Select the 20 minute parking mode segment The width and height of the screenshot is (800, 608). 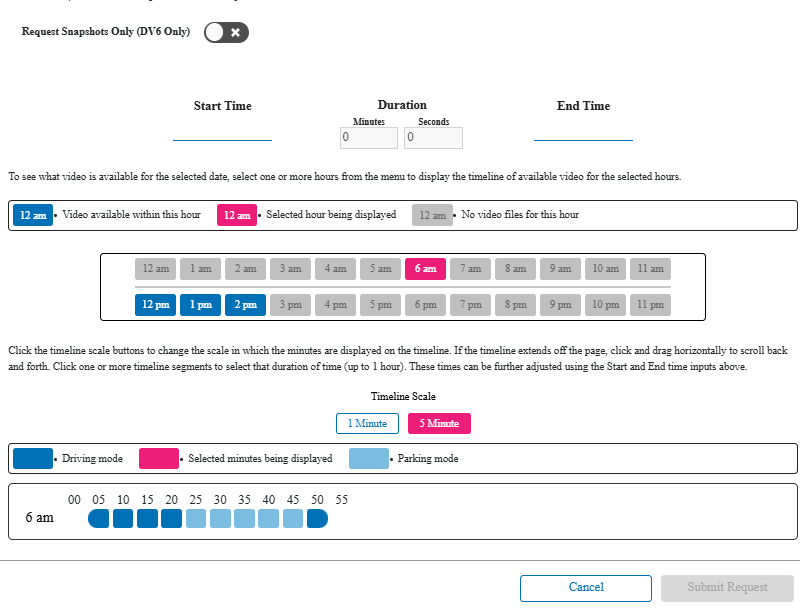196,518
